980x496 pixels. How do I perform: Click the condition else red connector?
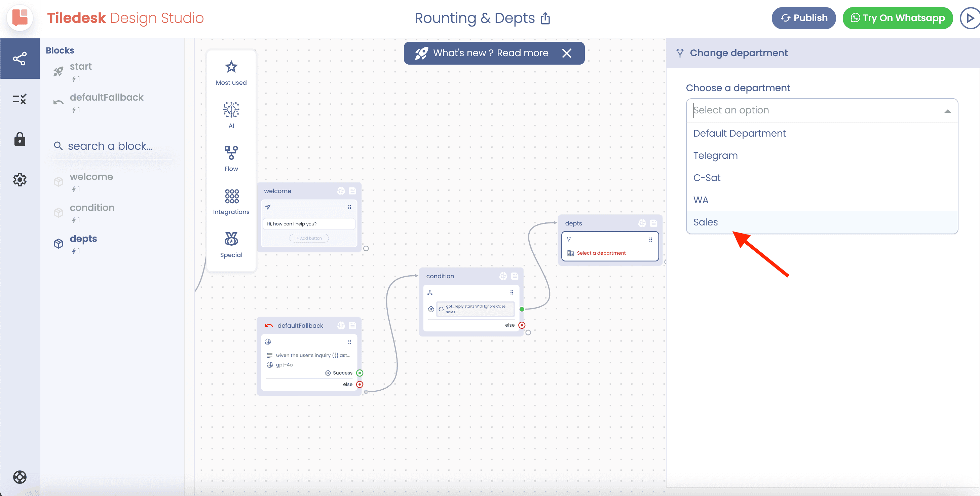click(x=522, y=325)
